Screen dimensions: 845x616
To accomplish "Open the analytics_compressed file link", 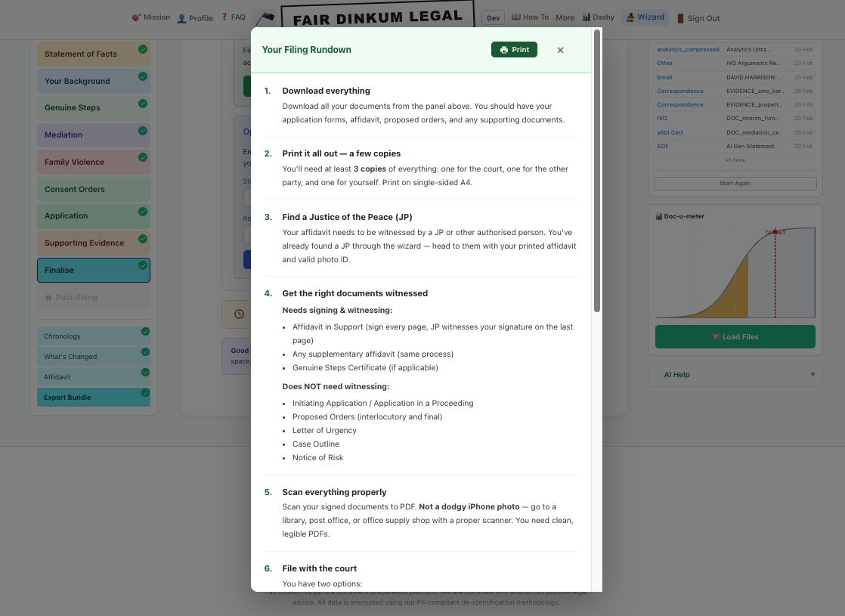I will click(x=689, y=50).
